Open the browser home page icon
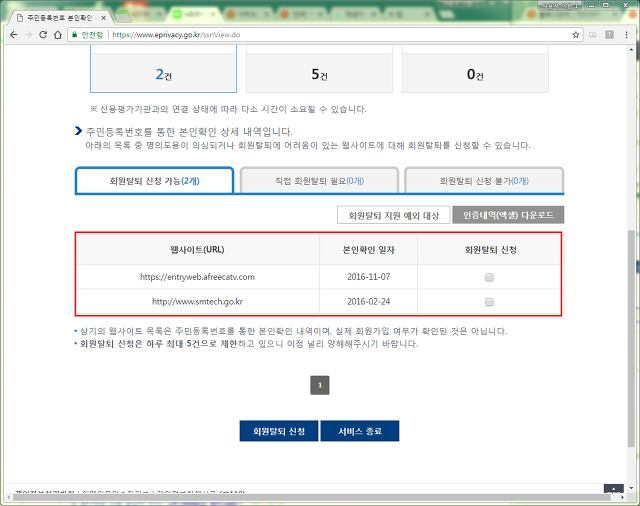 click(58, 35)
